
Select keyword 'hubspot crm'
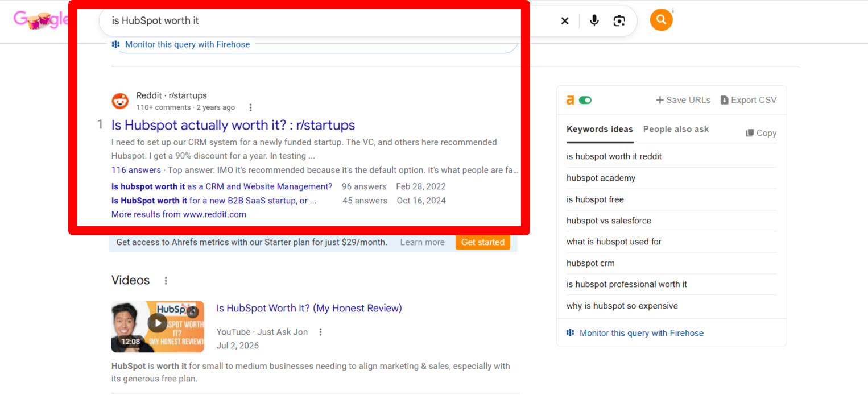pyautogui.click(x=590, y=263)
